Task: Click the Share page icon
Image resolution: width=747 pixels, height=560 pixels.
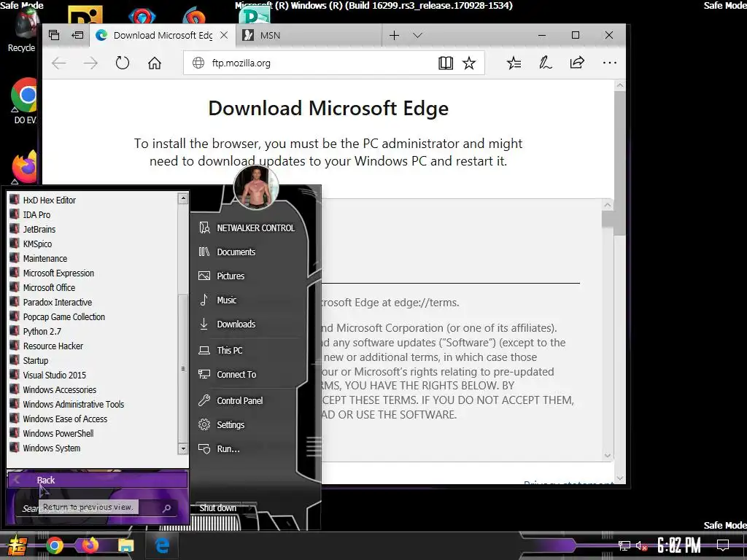Action: (x=577, y=63)
